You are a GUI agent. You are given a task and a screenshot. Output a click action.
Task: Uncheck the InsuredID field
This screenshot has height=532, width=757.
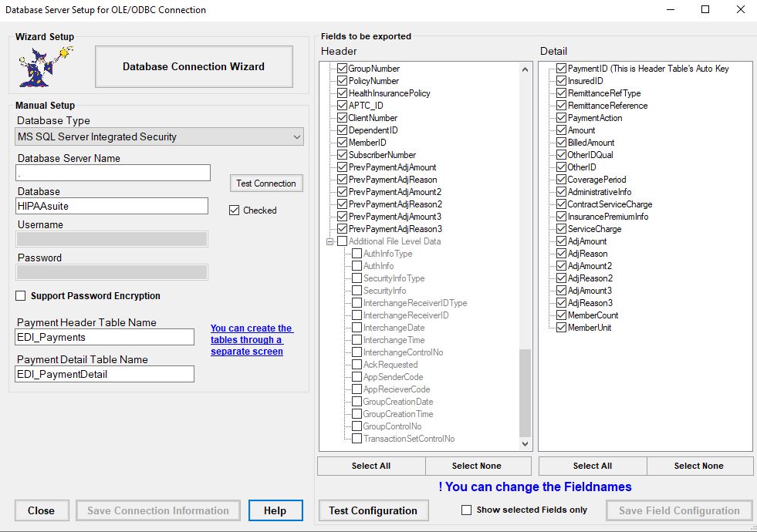tap(561, 80)
